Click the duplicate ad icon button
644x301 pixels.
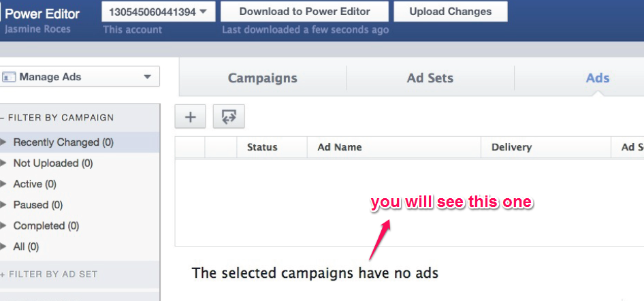click(x=229, y=117)
